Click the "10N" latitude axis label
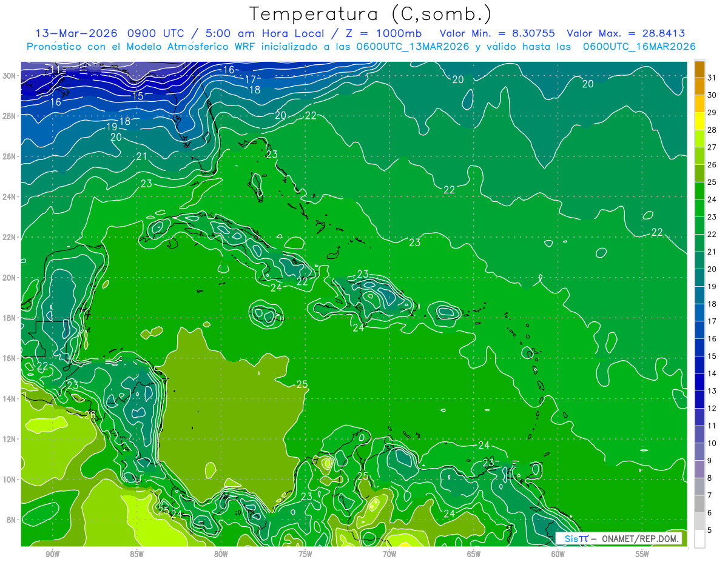728x562 pixels. (9, 480)
